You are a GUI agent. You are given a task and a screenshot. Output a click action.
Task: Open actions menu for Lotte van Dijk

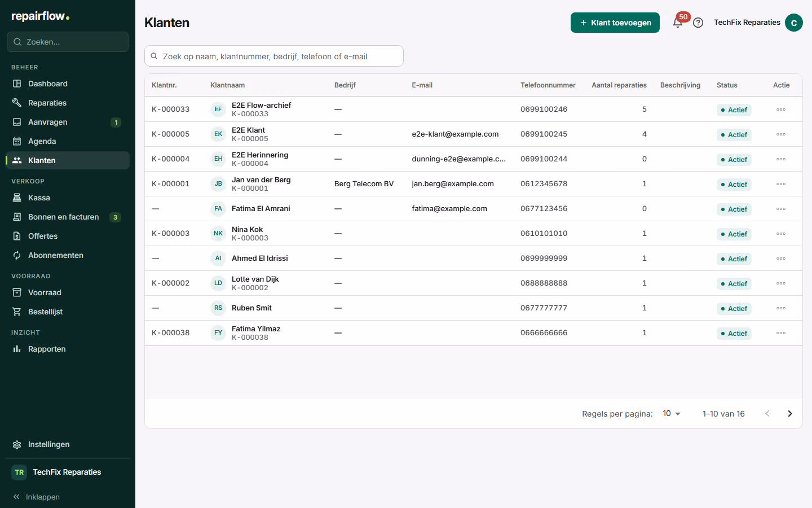[x=781, y=283]
